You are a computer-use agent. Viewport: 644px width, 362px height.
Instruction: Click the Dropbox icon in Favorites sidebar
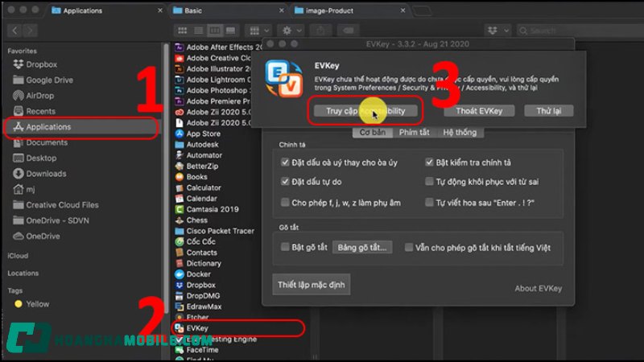tap(18, 64)
